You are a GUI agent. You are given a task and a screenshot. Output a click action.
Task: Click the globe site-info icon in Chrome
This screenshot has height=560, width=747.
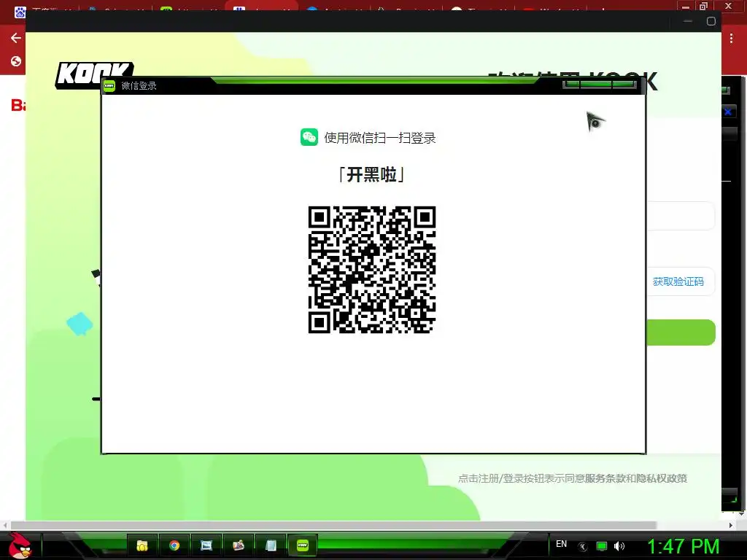[x=16, y=61]
